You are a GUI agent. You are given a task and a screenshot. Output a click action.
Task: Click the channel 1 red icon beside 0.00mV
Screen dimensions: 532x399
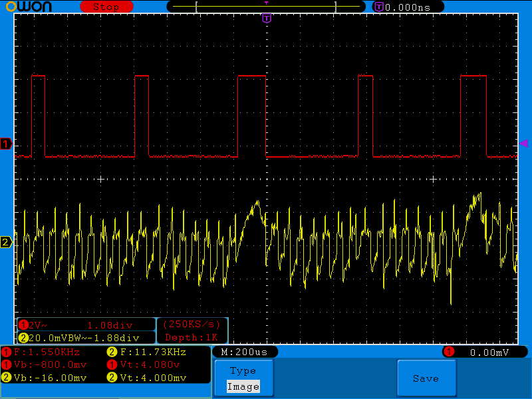pos(449,352)
